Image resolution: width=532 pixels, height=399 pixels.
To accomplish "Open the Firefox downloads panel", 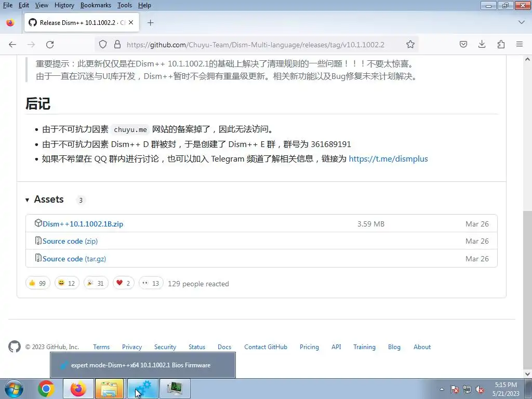I will click(x=482, y=45).
